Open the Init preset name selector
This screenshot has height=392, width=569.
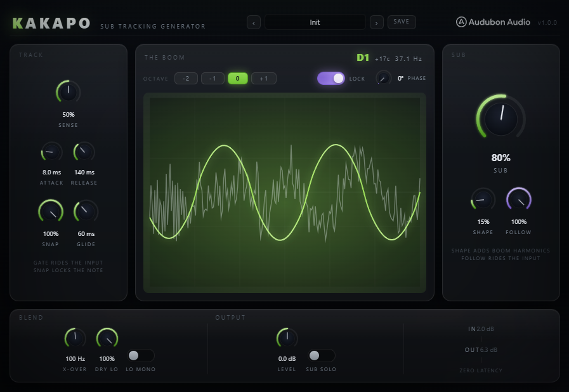315,22
